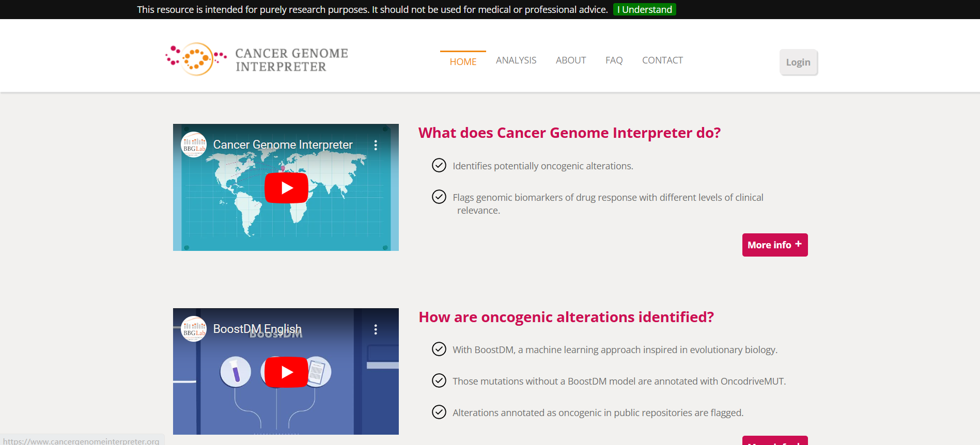Screen dimensions: 980x445
Task: Navigate to the FAQ page
Action: pyautogui.click(x=614, y=60)
